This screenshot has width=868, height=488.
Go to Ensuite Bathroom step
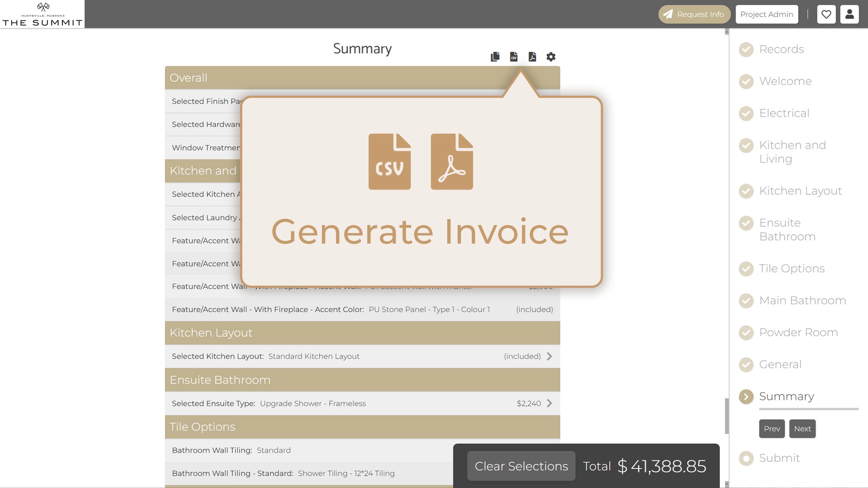787,230
